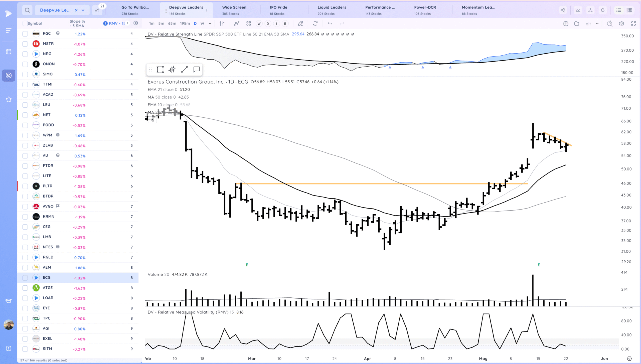641x364 pixels.
Task: Undo last chart action
Action: [330, 24]
